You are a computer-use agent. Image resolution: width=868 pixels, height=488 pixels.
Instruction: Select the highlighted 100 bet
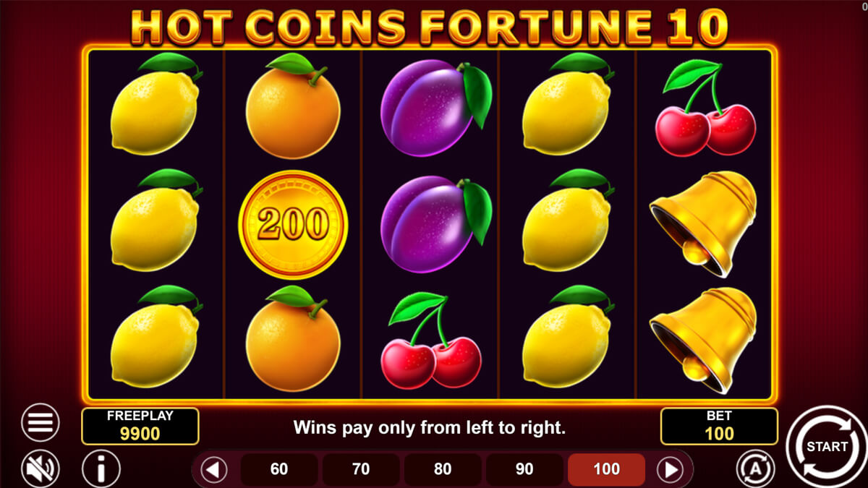pos(606,470)
